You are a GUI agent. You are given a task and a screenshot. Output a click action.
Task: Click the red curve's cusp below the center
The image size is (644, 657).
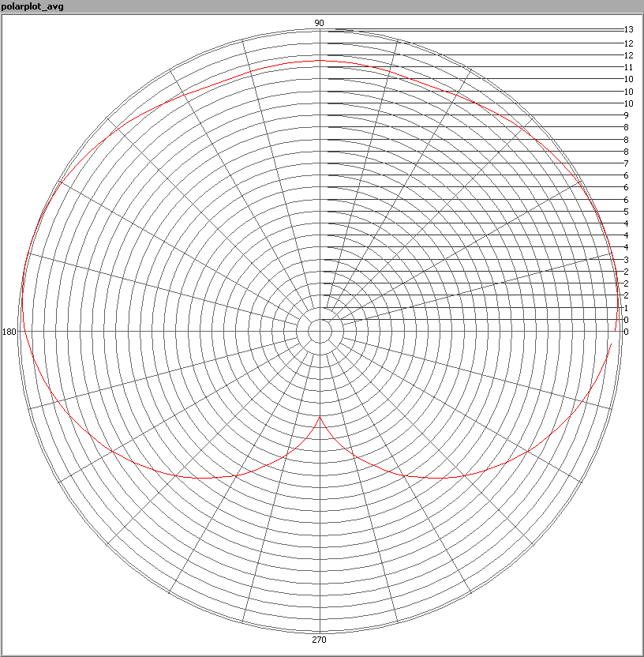(x=320, y=416)
